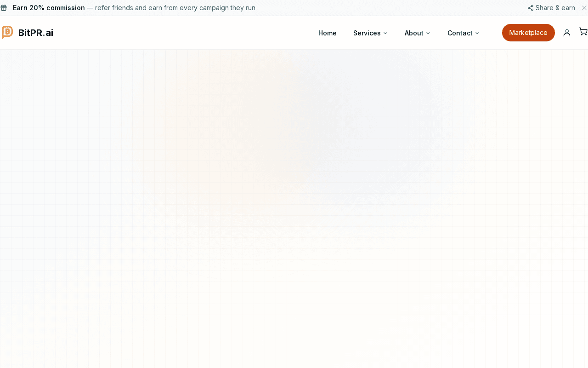The width and height of the screenshot is (588, 368).
Task: Click the gift icon in the promo banner
Action: point(4,8)
